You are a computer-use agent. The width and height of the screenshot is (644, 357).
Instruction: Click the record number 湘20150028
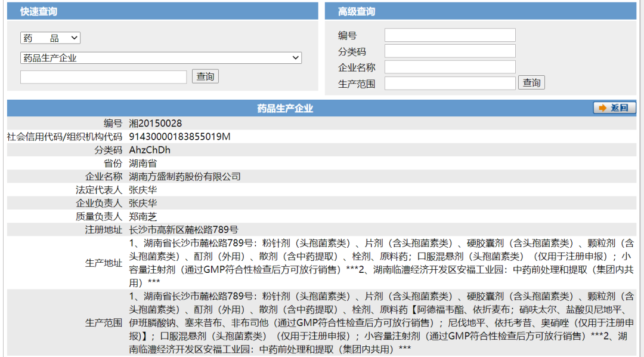click(x=156, y=124)
